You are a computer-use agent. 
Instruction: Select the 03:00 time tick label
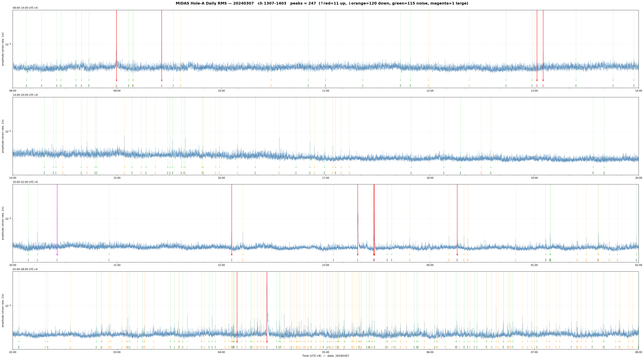[117, 352]
